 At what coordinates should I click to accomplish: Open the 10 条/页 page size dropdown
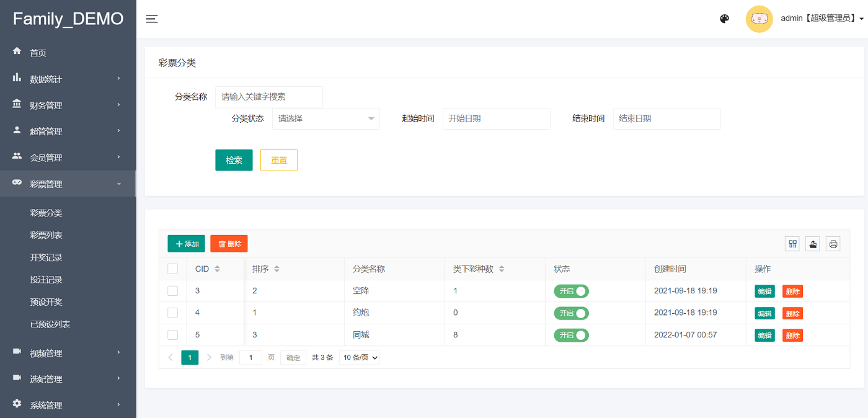tap(360, 357)
